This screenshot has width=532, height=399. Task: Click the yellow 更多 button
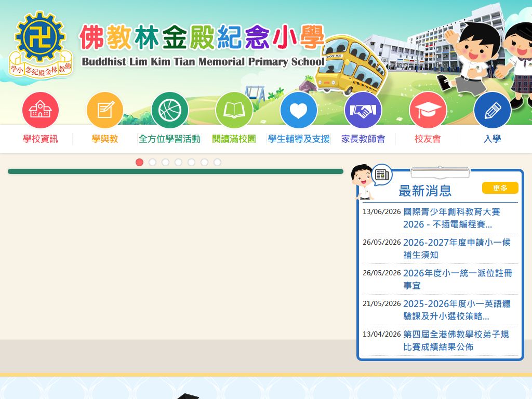500,188
